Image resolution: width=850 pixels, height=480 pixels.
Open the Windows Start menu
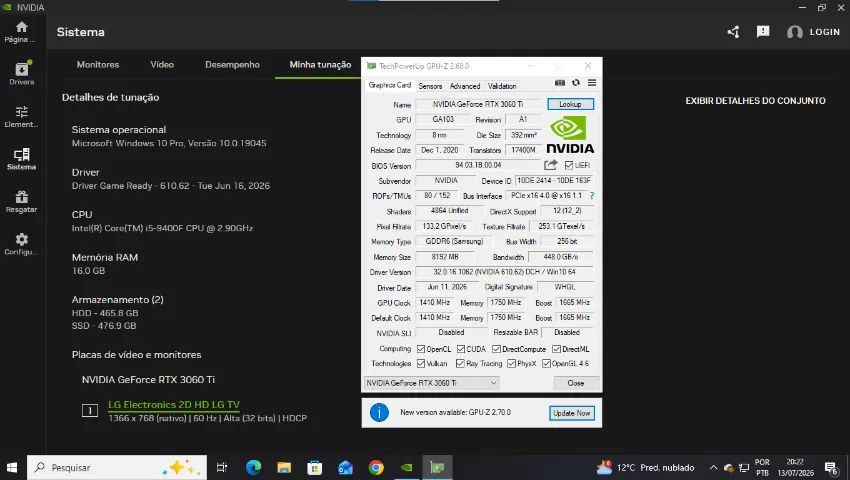[x=12, y=468]
